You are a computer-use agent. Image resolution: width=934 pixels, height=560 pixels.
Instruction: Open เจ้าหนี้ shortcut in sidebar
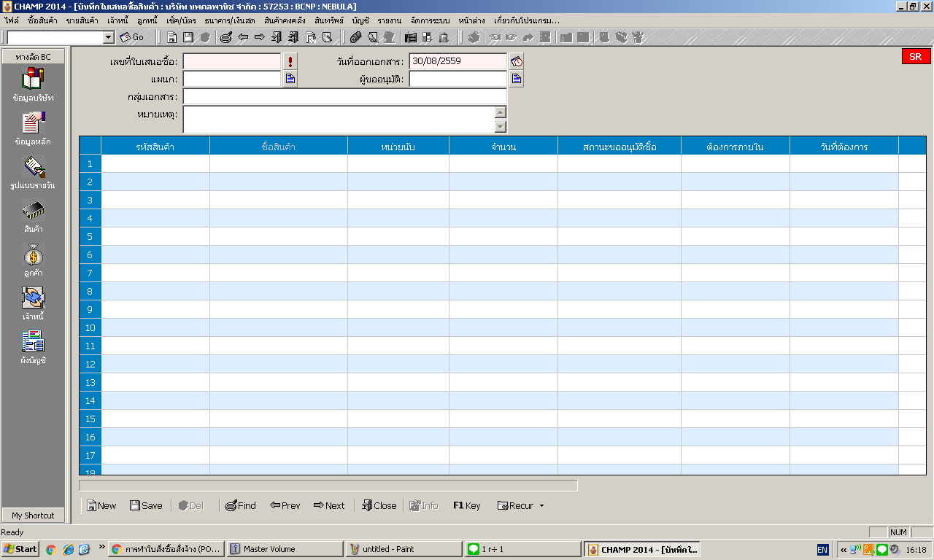click(33, 303)
